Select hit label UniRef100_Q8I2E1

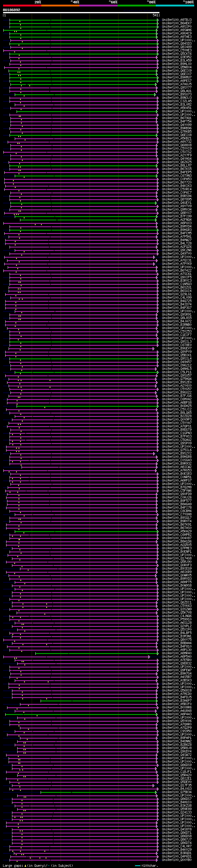pos(177,778)
